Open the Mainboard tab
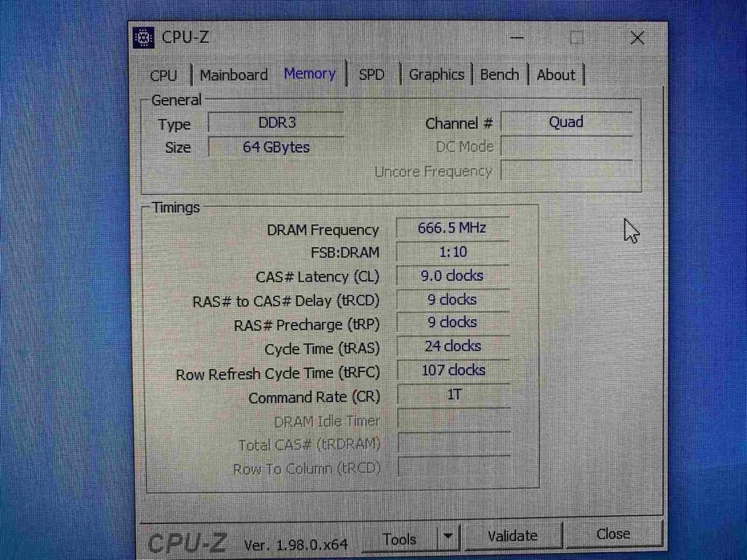The image size is (747, 560). coord(234,74)
